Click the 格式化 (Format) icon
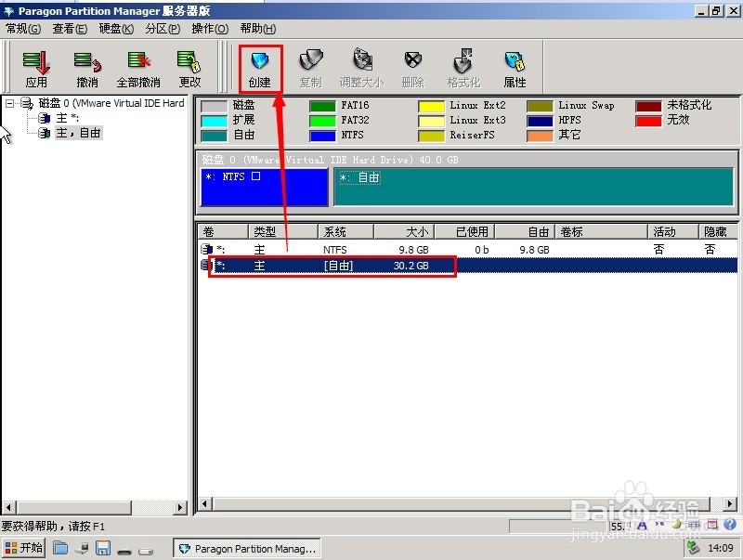743x560 pixels. point(463,68)
